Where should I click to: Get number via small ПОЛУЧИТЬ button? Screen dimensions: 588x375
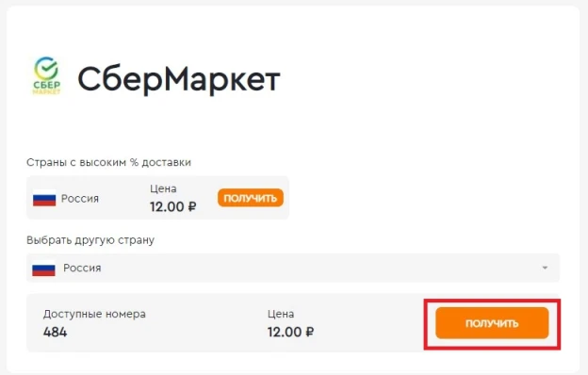pos(251,198)
